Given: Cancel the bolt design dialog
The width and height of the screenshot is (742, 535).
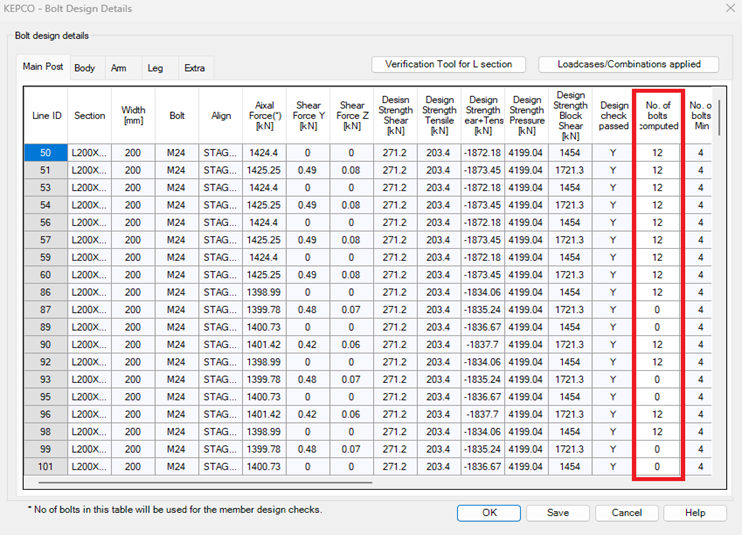Looking at the screenshot, I should (x=627, y=512).
